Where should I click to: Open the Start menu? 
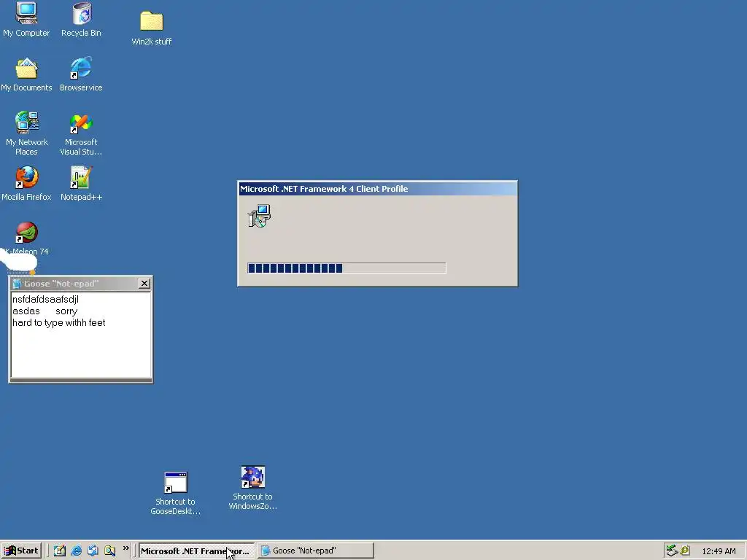tap(21, 551)
